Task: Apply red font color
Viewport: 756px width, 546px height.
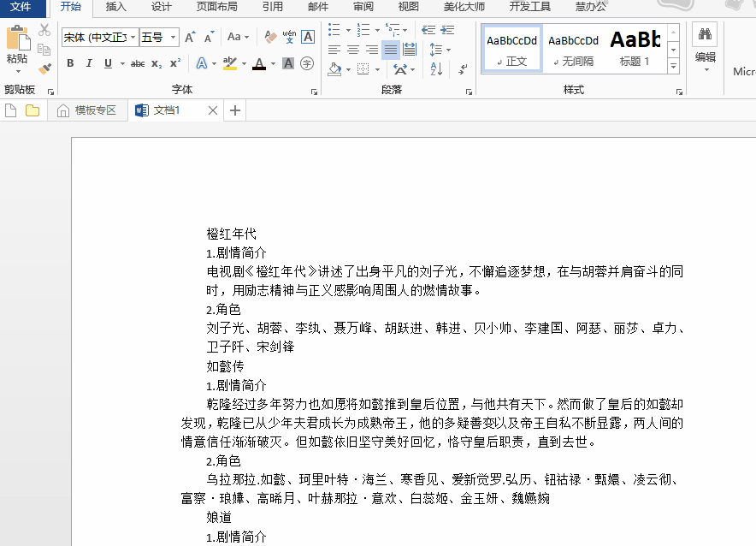Action: click(x=259, y=63)
